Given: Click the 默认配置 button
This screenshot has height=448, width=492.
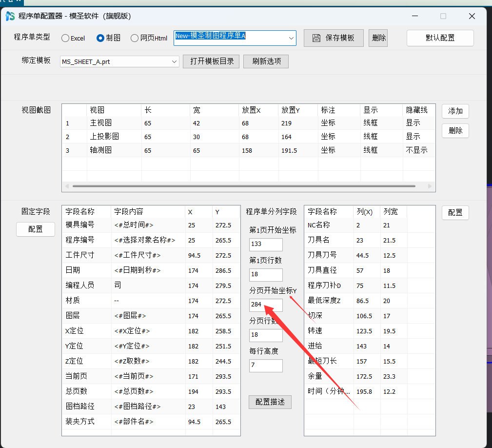Looking at the screenshot, I should point(440,38).
